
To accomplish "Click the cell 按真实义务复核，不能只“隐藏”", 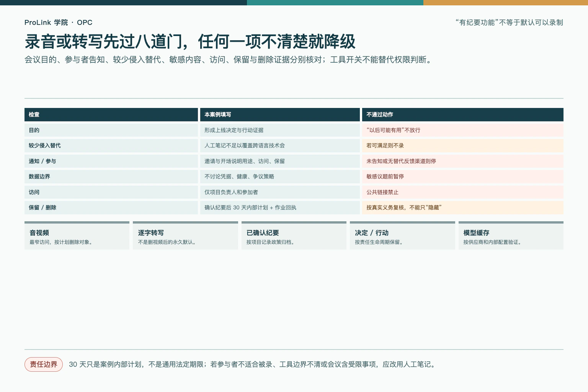I will (x=463, y=207).
